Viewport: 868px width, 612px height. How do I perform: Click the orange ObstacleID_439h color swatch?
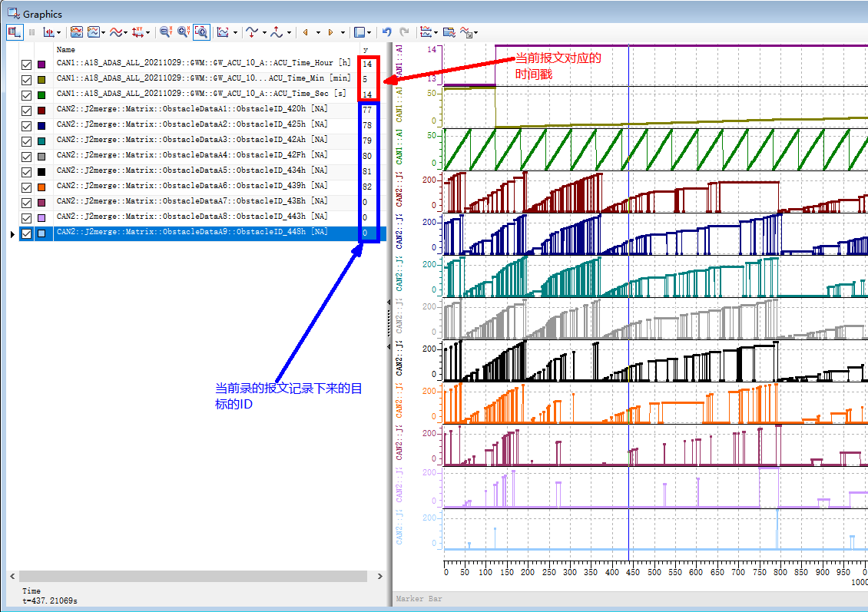41,187
